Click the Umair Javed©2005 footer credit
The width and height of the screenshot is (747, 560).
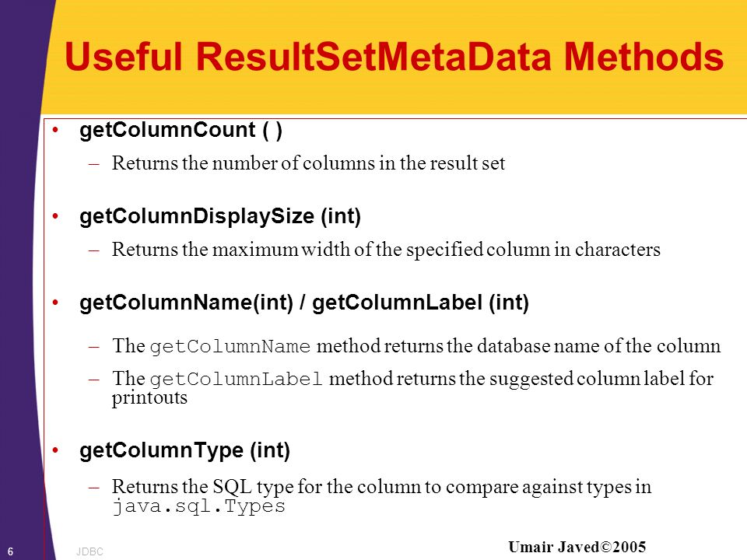point(577,547)
